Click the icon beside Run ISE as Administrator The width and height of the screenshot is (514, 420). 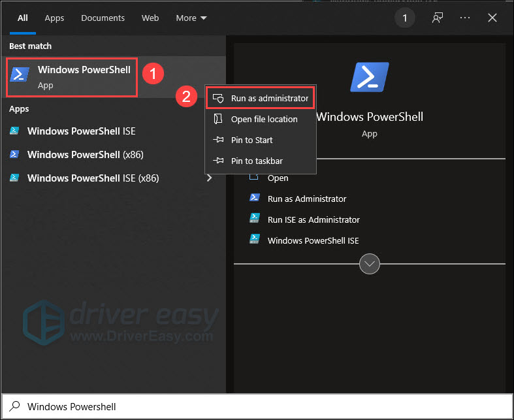pyautogui.click(x=255, y=218)
